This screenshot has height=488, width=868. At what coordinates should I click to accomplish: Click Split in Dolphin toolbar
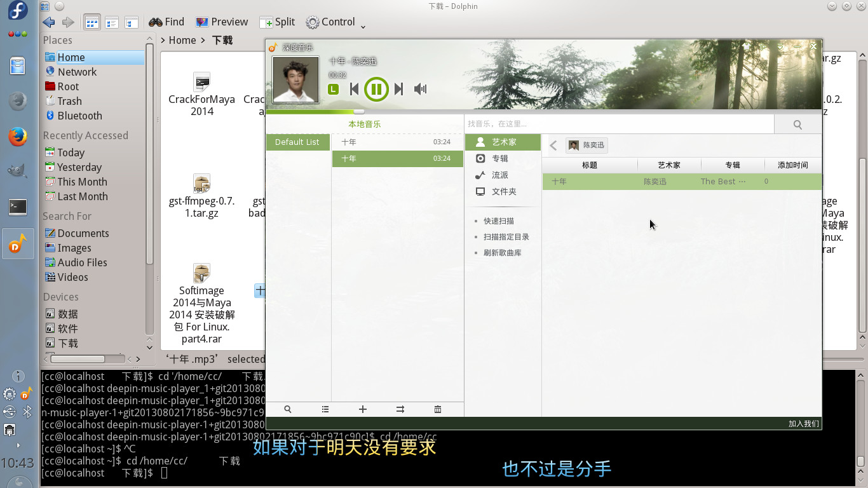[277, 22]
